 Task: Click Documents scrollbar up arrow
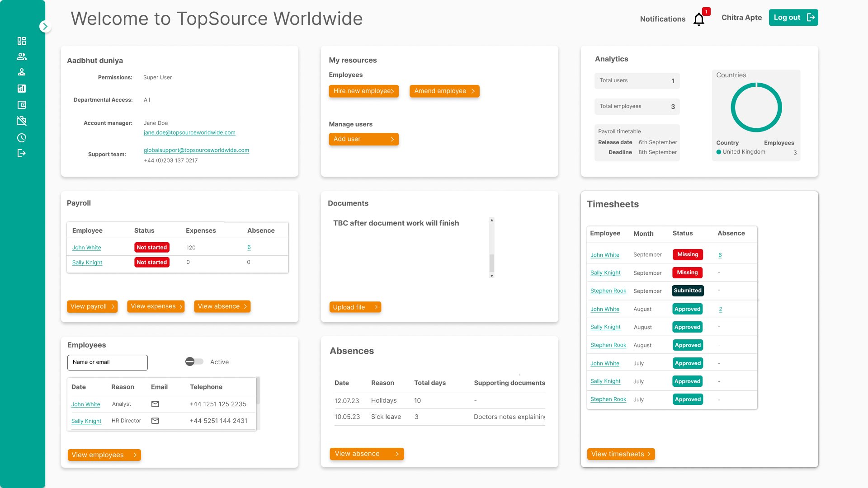[x=492, y=220]
